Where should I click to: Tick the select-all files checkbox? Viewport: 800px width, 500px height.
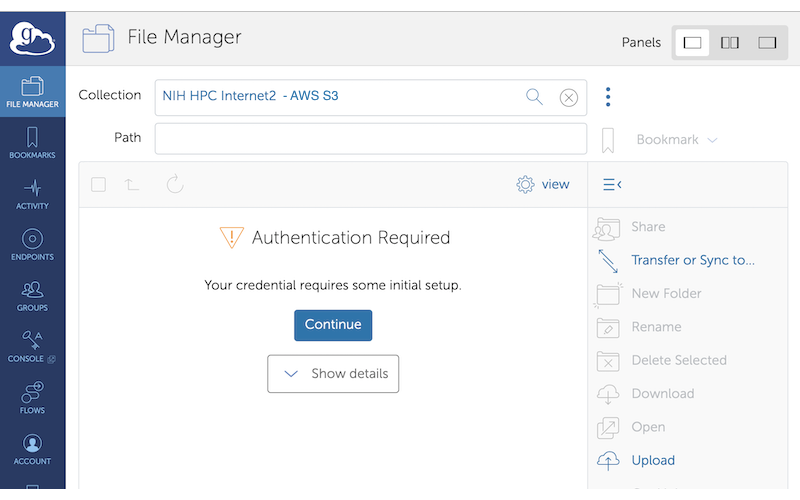pos(98,184)
